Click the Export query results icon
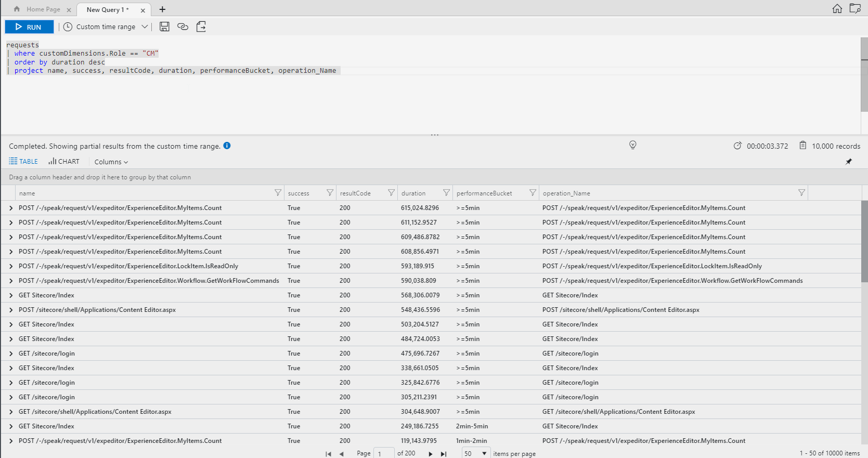Image resolution: width=868 pixels, height=458 pixels. tap(201, 27)
